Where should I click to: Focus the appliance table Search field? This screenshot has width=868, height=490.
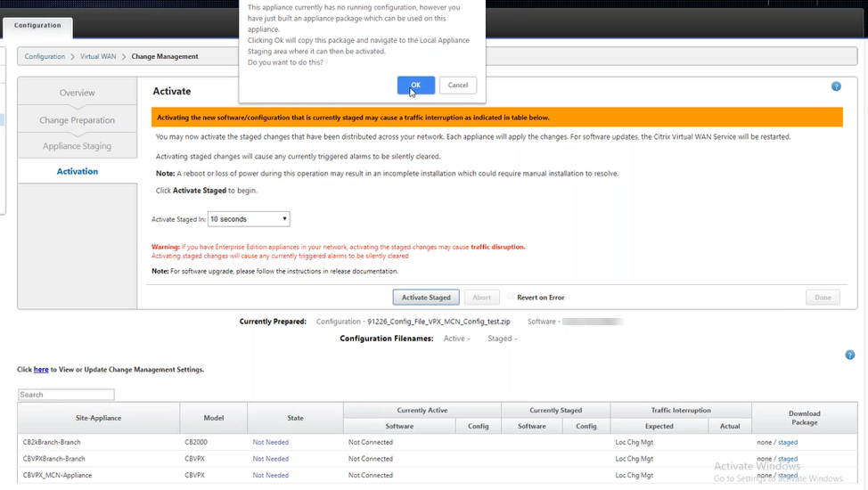click(x=66, y=395)
